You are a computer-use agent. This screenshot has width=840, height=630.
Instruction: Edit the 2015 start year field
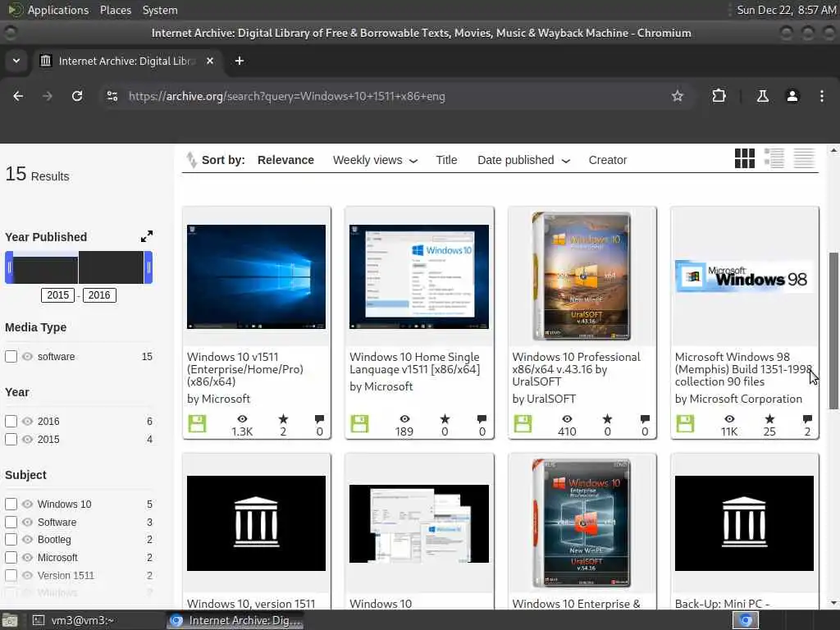click(x=58, y=295)
